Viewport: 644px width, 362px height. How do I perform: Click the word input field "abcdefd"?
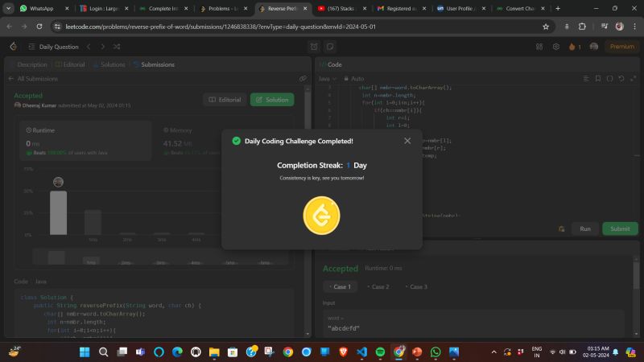coord(473,324)
